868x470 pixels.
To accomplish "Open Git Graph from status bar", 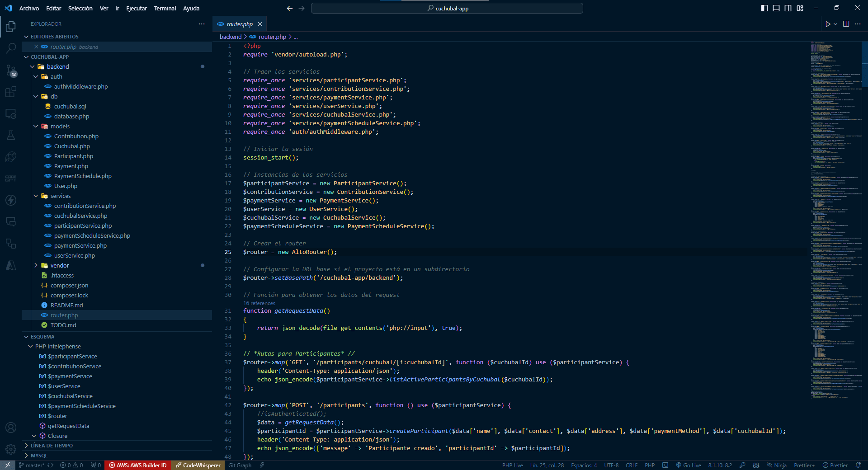I will coord(240,465).
